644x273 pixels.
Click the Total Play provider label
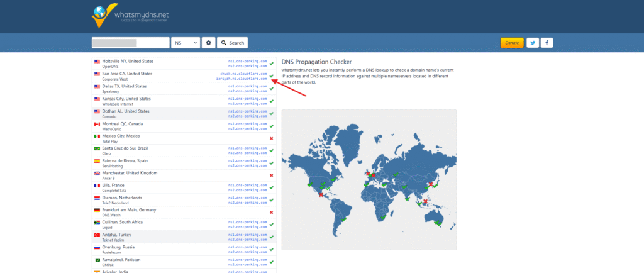[109, 142]
